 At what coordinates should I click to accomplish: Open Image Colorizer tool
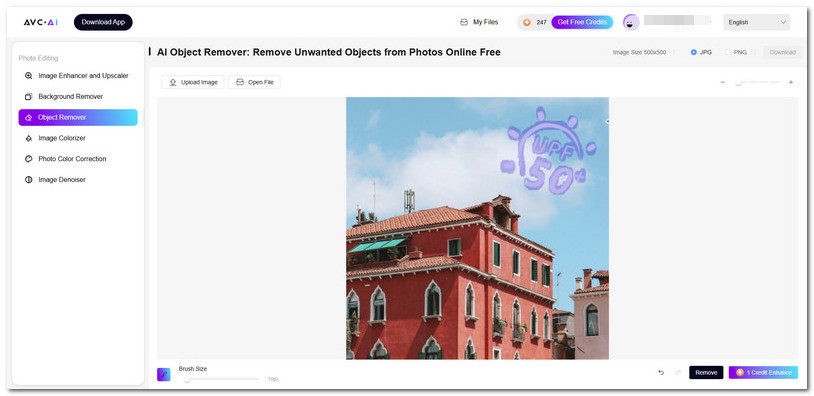point(78,138)
